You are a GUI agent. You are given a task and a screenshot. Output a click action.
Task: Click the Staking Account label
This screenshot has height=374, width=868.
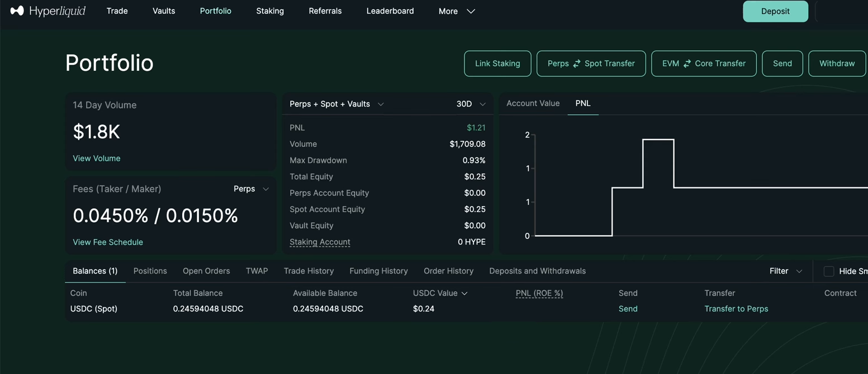click(x=320, y=242)
